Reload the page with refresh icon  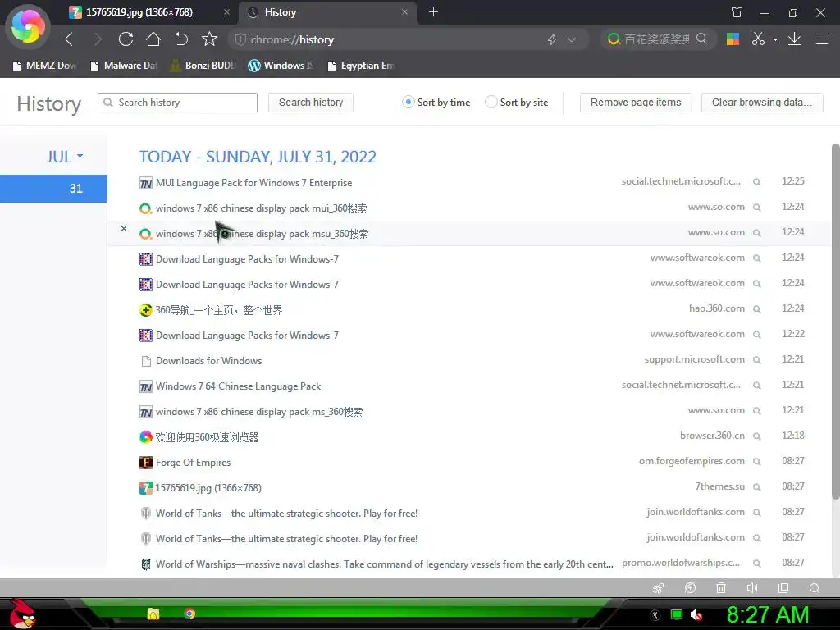coord(126,39)
